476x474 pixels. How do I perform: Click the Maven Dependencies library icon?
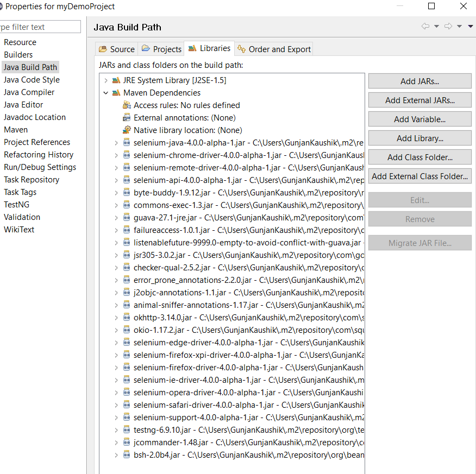point(116,93)
